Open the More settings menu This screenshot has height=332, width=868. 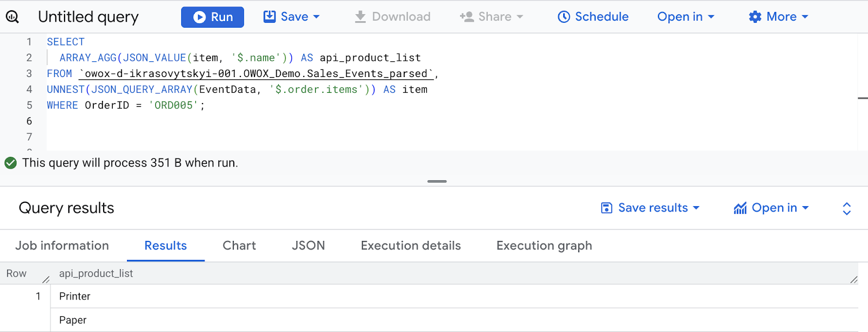click(778, 17)
